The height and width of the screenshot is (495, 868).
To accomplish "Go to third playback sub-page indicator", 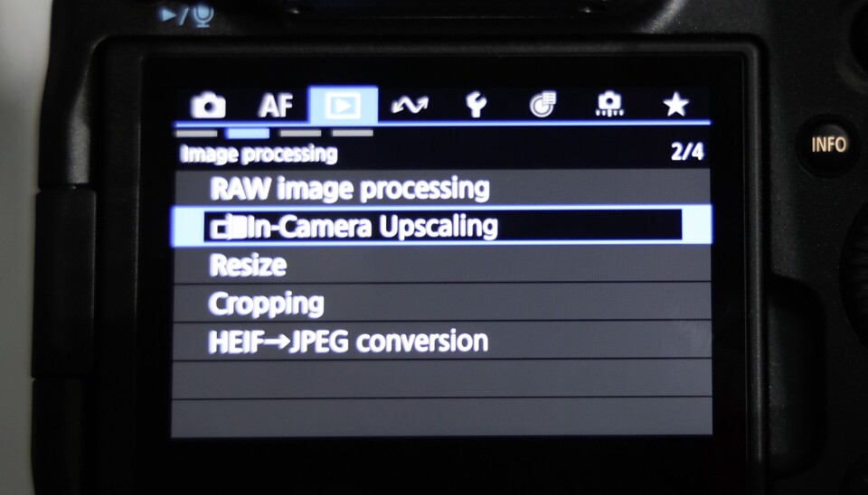I will pyautogui.click(x=300, y=134).
